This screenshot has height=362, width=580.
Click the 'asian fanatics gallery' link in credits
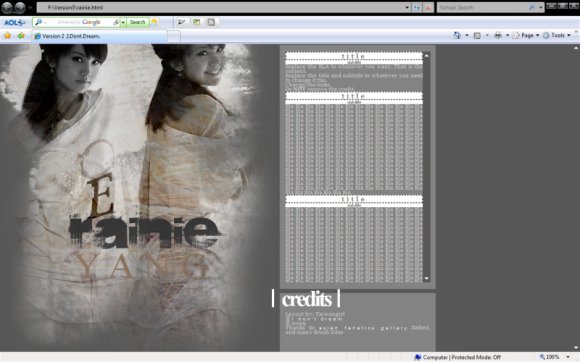pos(363,328)
